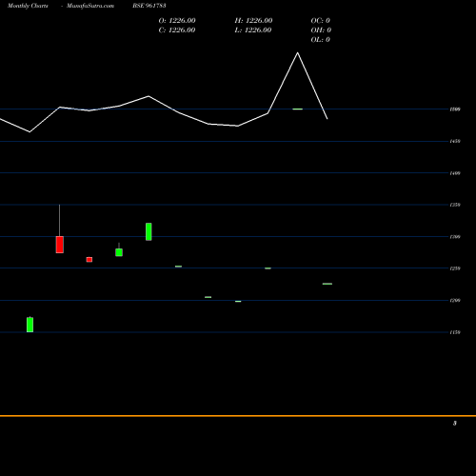Select the low value "L: 1226.00"
The image size is (476, 476).
point(253,30)
